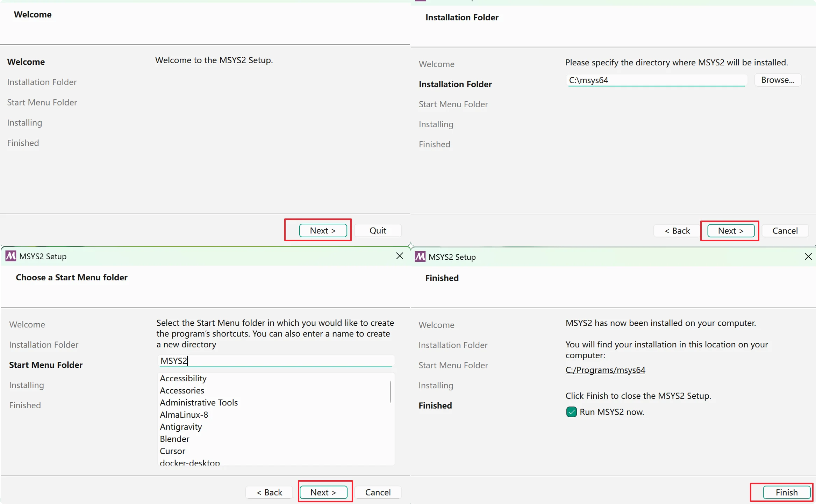Click Installing step in Installation Folder page sidebar
Screen dimensions: 816x504
pos(436,124)
